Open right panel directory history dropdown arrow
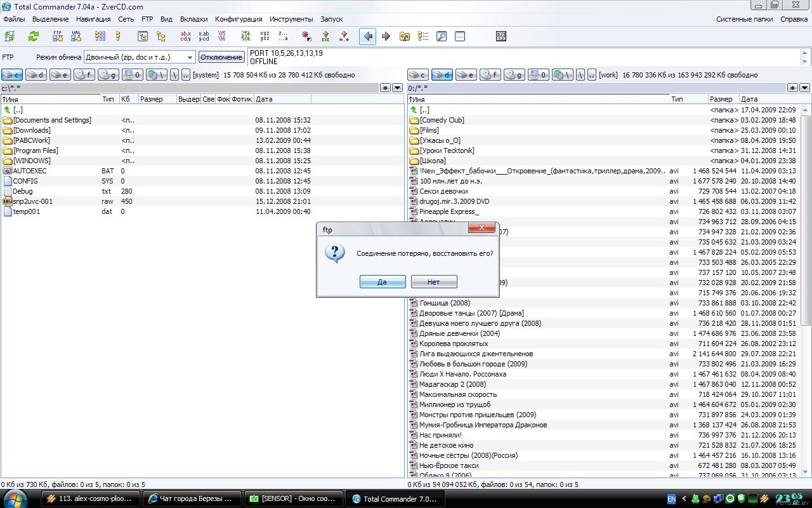The height and width of the screenshot is (508, 812). click(805, 88)
